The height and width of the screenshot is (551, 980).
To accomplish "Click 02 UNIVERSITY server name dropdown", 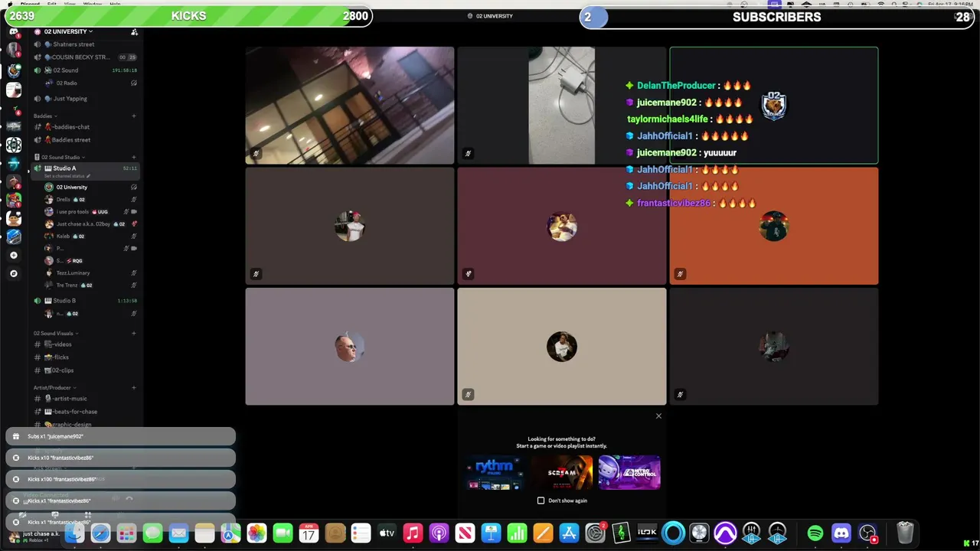I will click(68, 32).
